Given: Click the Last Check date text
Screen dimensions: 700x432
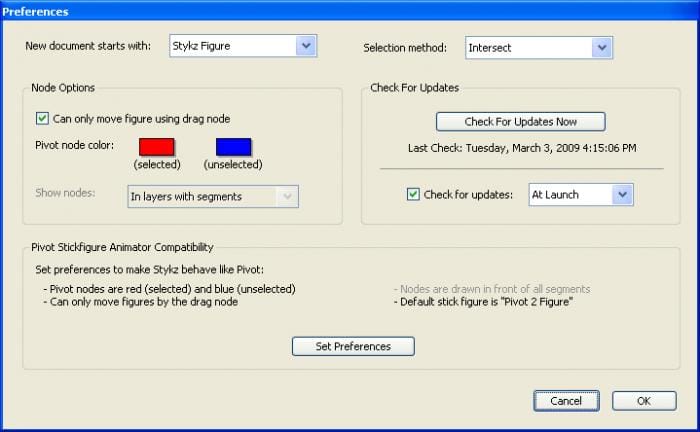Looking at the screenshot, I should click(522, 148).
